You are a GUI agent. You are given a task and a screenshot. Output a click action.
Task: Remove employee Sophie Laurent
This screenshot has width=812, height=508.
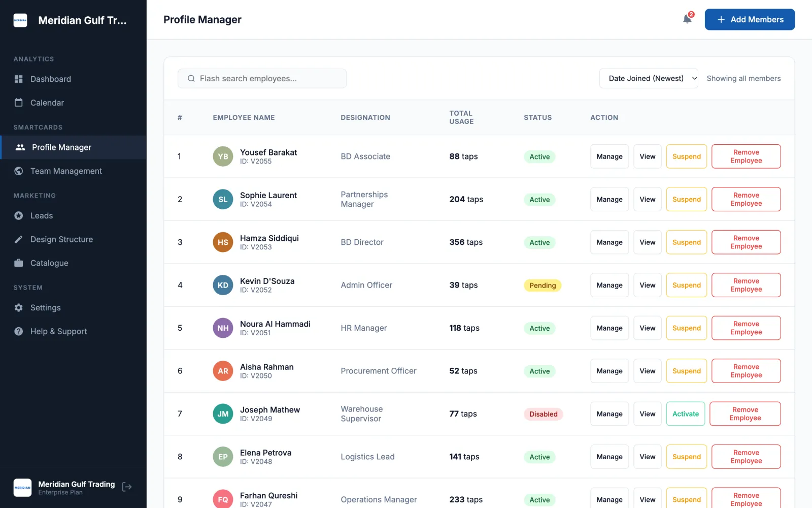pos(746,199)
